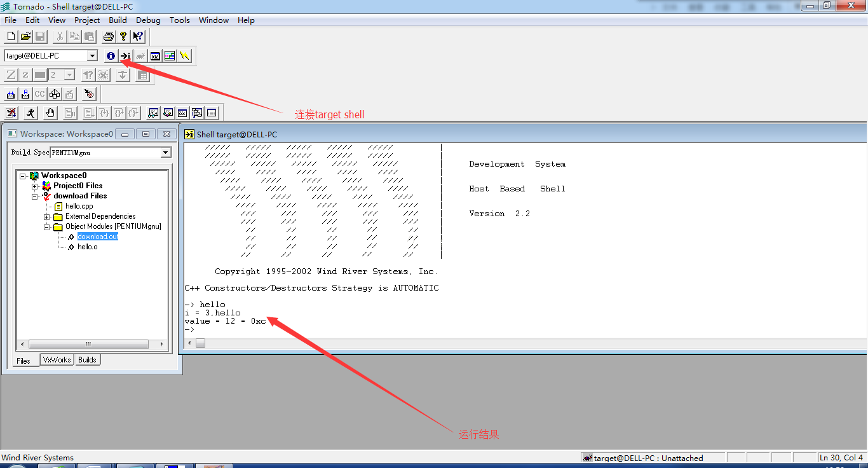
Task: Create a new file with toolbar icon
Action: (11, 36)
